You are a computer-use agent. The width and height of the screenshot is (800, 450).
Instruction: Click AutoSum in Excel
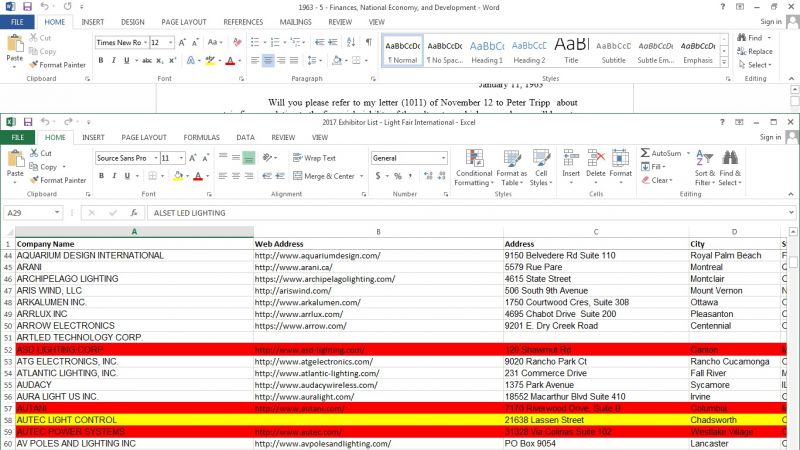[662, 153]
